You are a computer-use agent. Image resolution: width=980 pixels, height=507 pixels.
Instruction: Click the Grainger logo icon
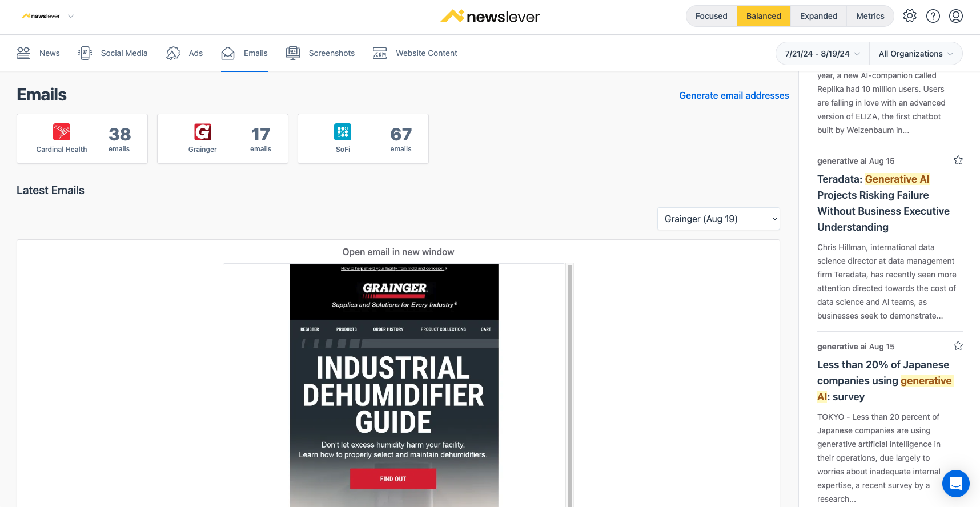(x=203, y=132)
